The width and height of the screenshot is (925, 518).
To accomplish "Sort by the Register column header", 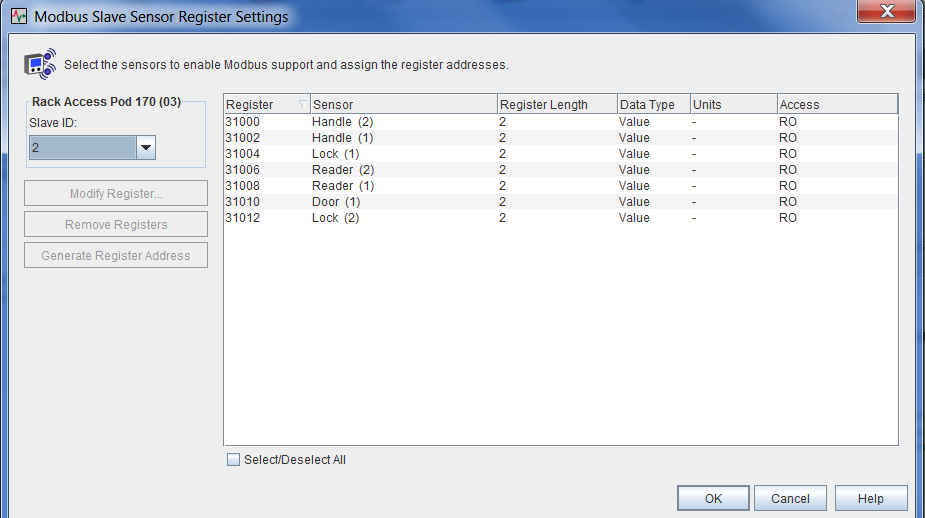I will coord(267,104).
